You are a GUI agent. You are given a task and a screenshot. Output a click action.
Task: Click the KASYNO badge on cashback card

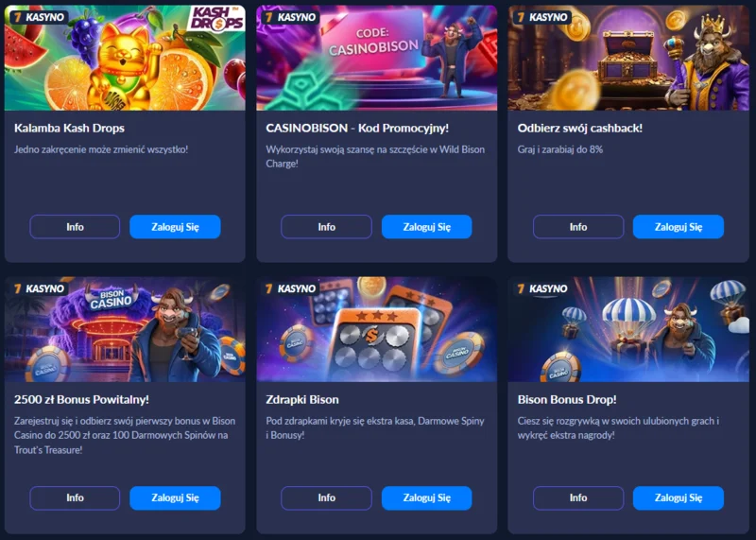point(542,17)
